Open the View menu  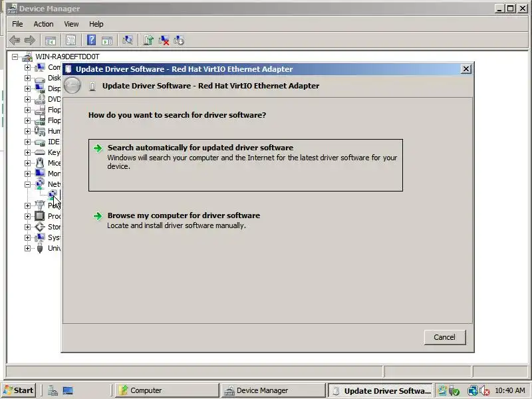[71, 24]
